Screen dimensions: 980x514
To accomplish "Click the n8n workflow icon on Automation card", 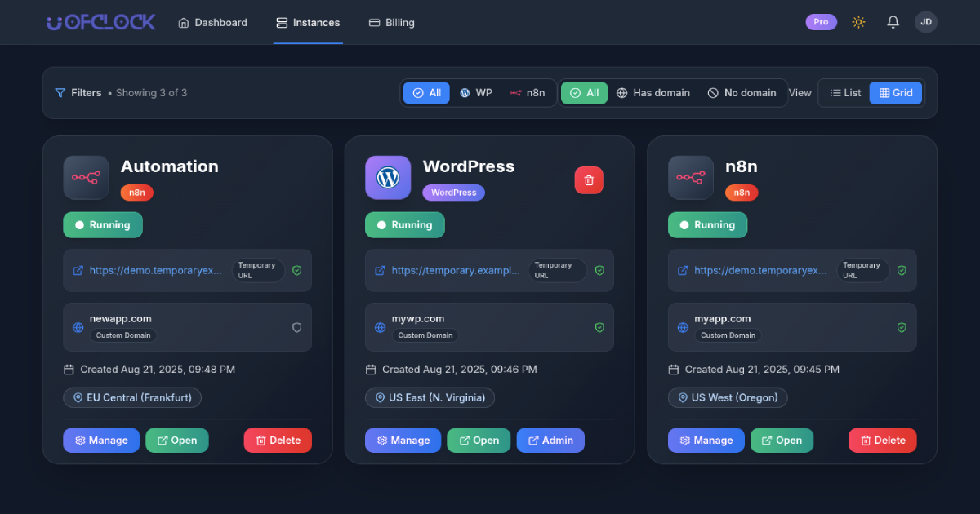I will (86, 177).
